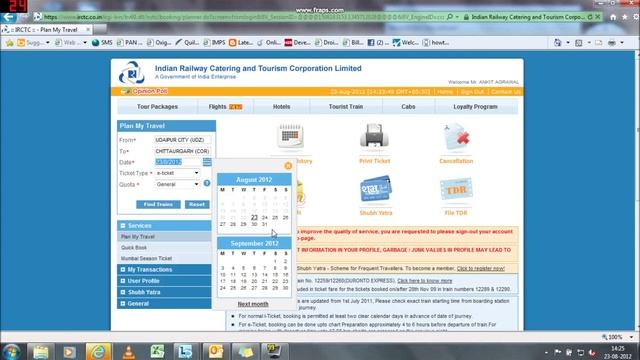
Task: Open Windows Media Player from taskbar
Action: coord(69,351)
